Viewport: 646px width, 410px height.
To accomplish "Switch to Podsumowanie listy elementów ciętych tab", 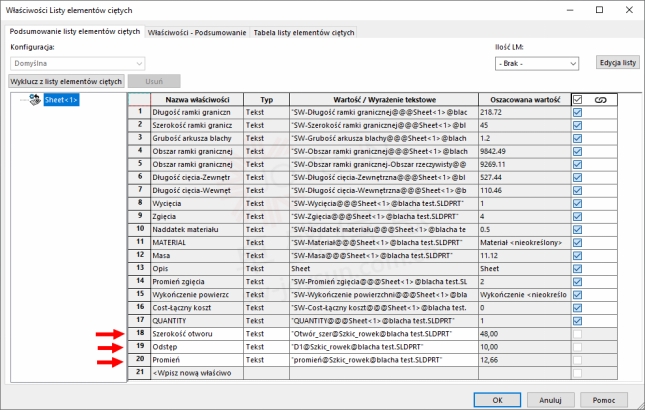I will [x=75, y=32].
